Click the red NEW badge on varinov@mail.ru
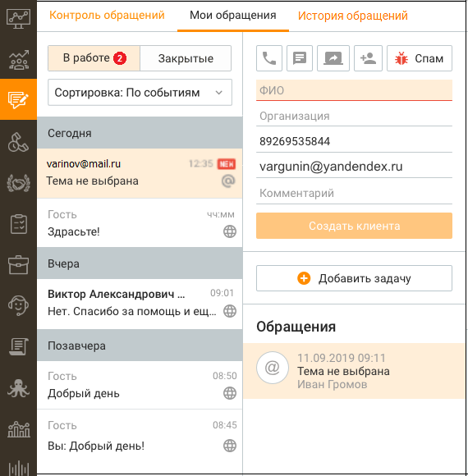Screen dimensions: 468x476 227,164
